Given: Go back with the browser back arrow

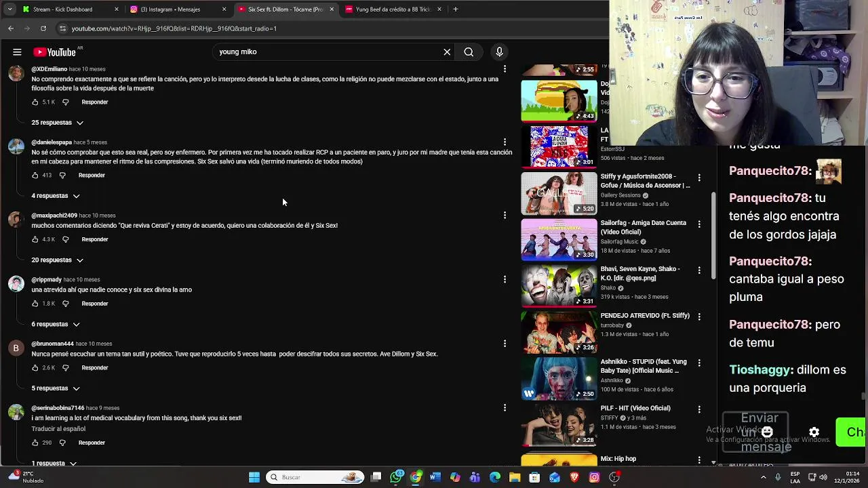Looking at the screenshot, I should pos(11,28).
